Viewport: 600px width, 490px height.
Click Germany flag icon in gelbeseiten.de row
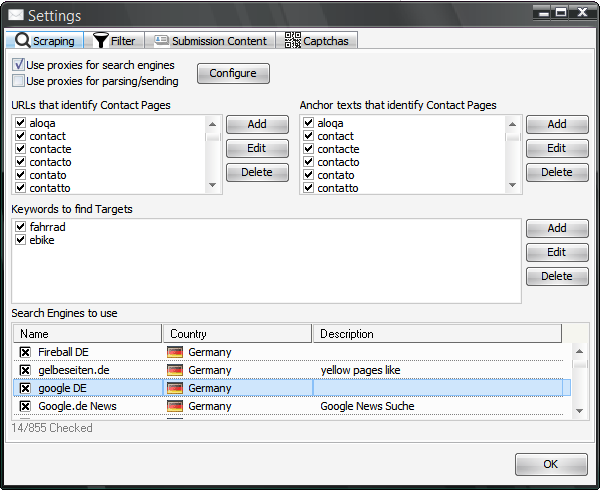pyautogui.click(x=175, y=370)
